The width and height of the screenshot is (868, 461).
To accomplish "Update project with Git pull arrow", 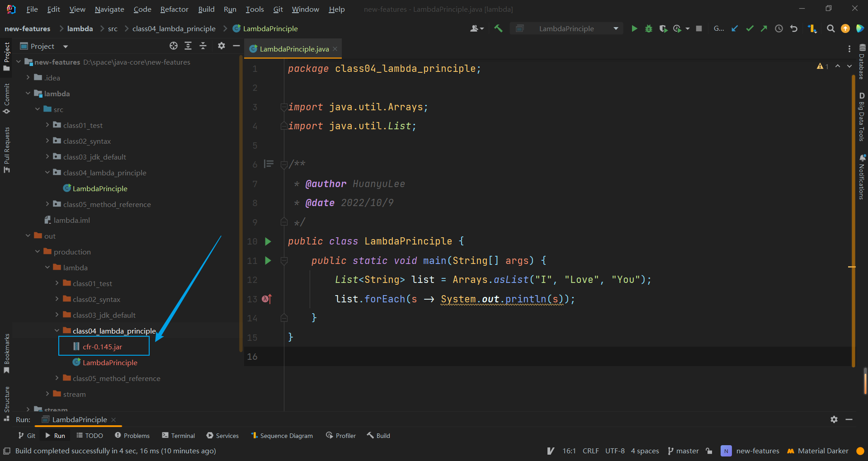I will 735,28.
